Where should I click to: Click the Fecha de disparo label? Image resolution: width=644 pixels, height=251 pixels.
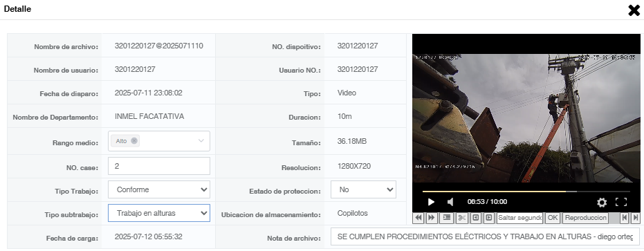coord(69,93)
